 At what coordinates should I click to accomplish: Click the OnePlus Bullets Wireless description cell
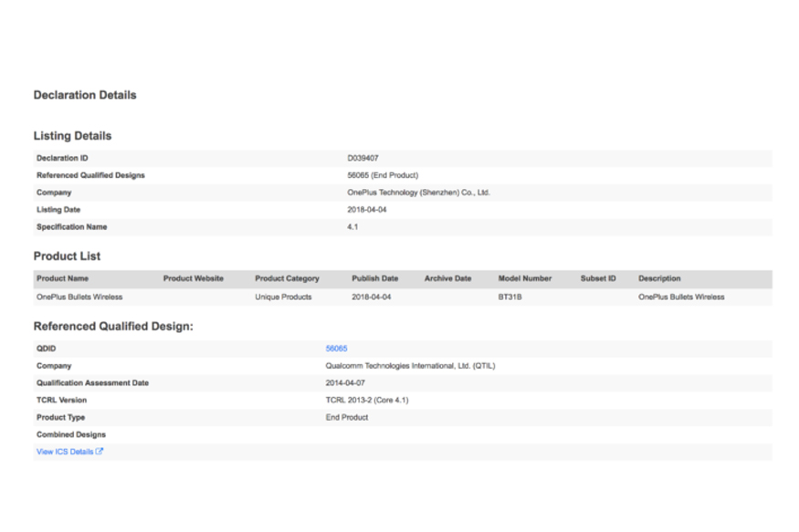[681, 297]
